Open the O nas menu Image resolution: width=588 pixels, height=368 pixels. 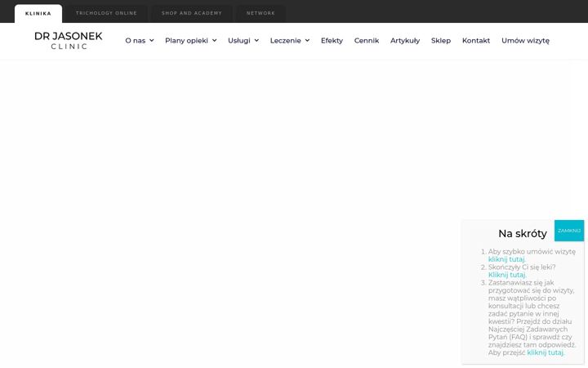136,41
